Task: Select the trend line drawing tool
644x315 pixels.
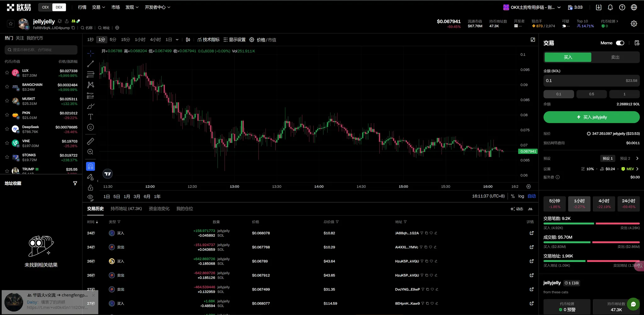Action: 91,64
